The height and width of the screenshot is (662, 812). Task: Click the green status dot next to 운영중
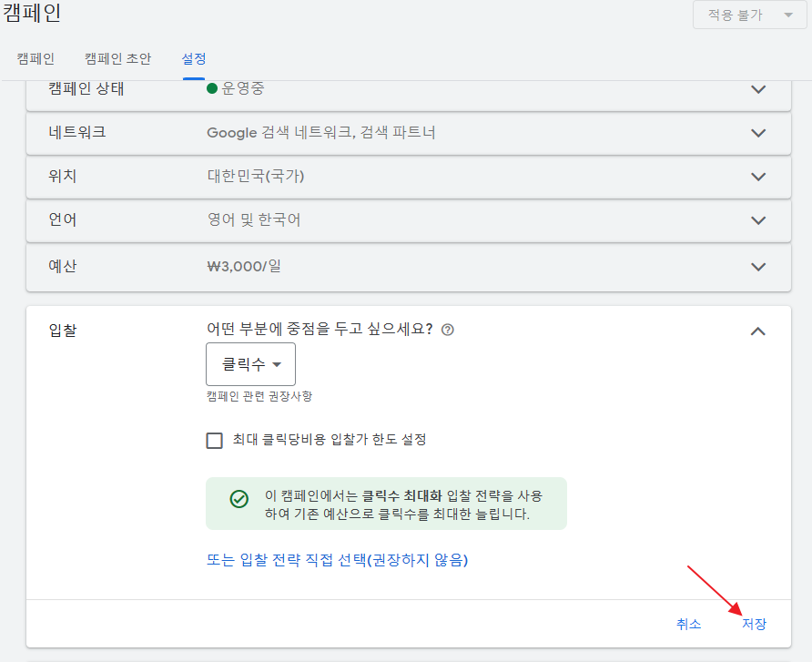212,89
